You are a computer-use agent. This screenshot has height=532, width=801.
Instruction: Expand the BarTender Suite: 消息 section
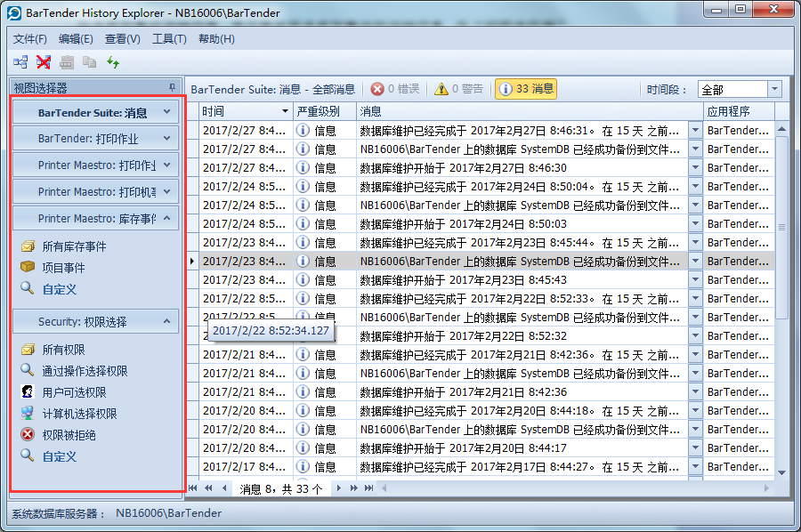(95, 112)
